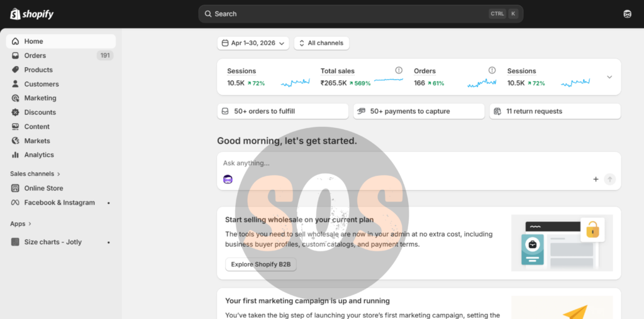Open 50+ orders to fulfill
644x319 pixels.
pyautogui.click(x=282, y=111)
